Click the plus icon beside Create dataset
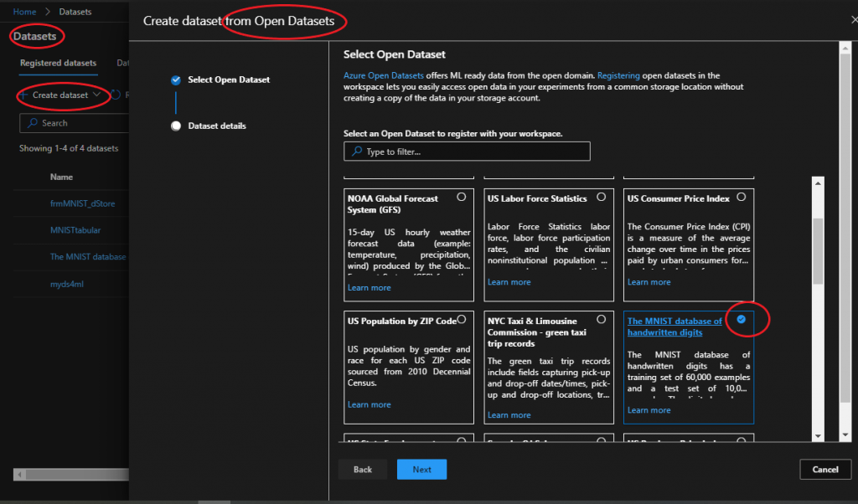The width and height of the screenshot is (858, 504). click(x=23, y=95)
